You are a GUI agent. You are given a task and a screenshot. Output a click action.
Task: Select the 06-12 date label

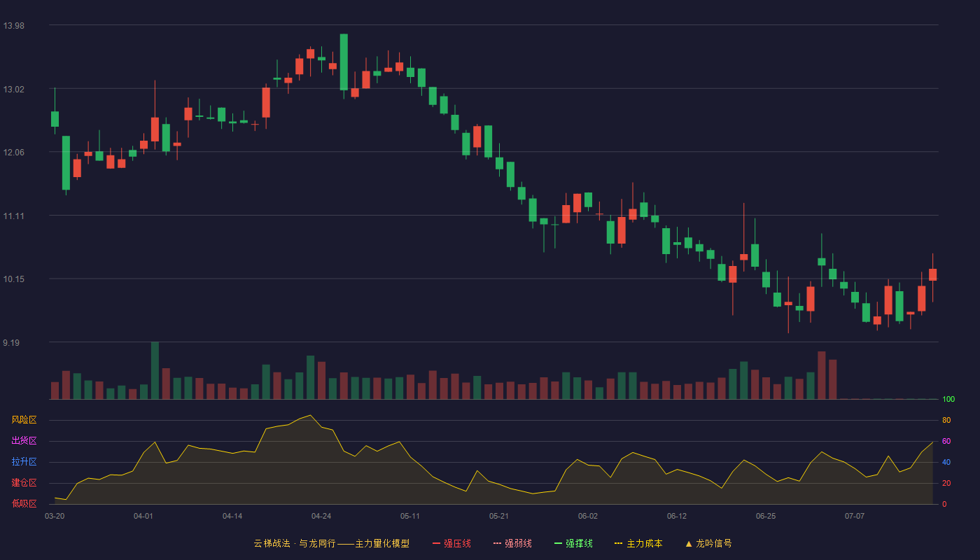(677, 516)
